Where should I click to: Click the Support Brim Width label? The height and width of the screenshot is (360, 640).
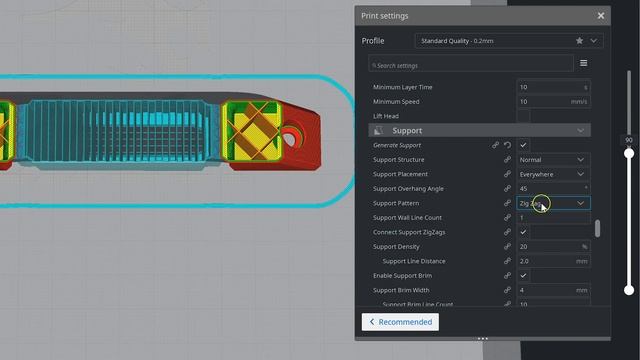pyautogui.click(x=401, y=290)
